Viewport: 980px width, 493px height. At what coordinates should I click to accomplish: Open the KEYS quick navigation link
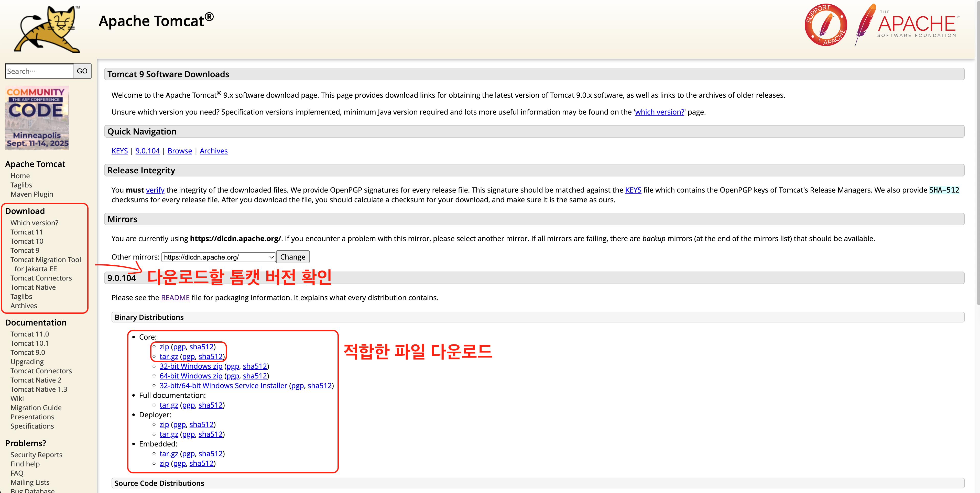[x=119, y=151]
